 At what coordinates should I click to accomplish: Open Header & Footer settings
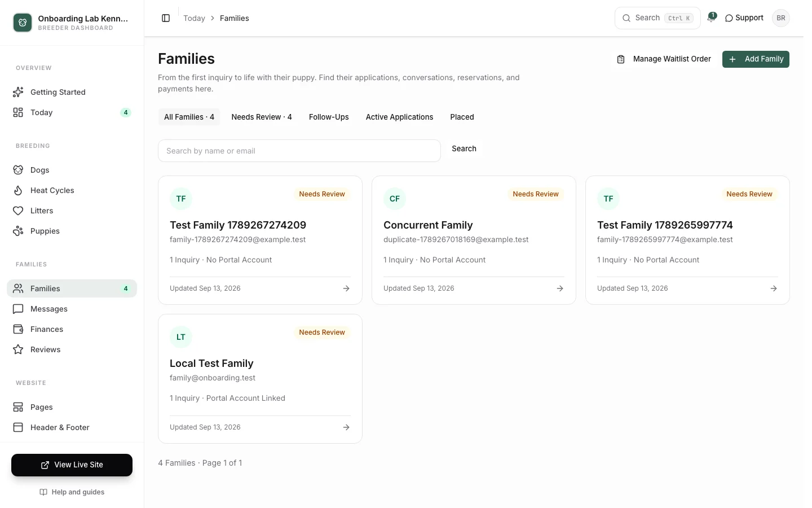72,427
